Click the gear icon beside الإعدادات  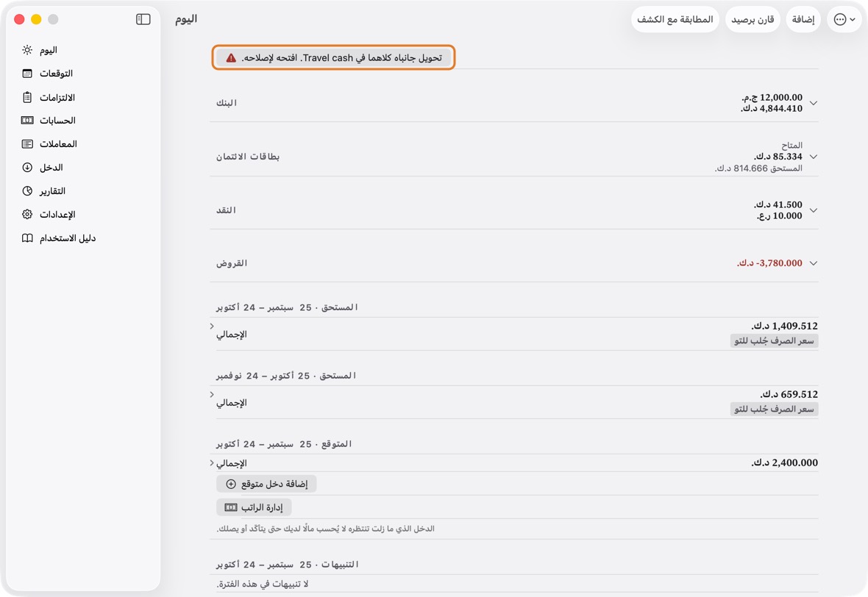coord(27,214)
